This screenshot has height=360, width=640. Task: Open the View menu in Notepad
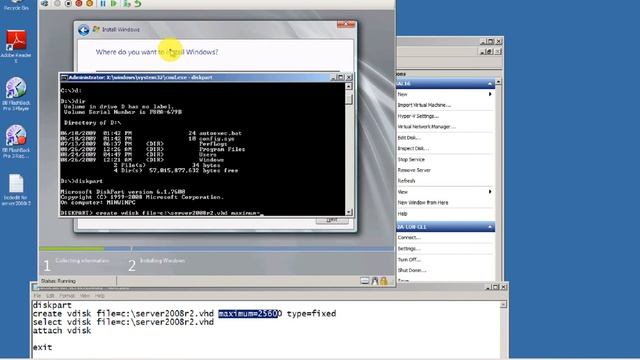(84, 296)
